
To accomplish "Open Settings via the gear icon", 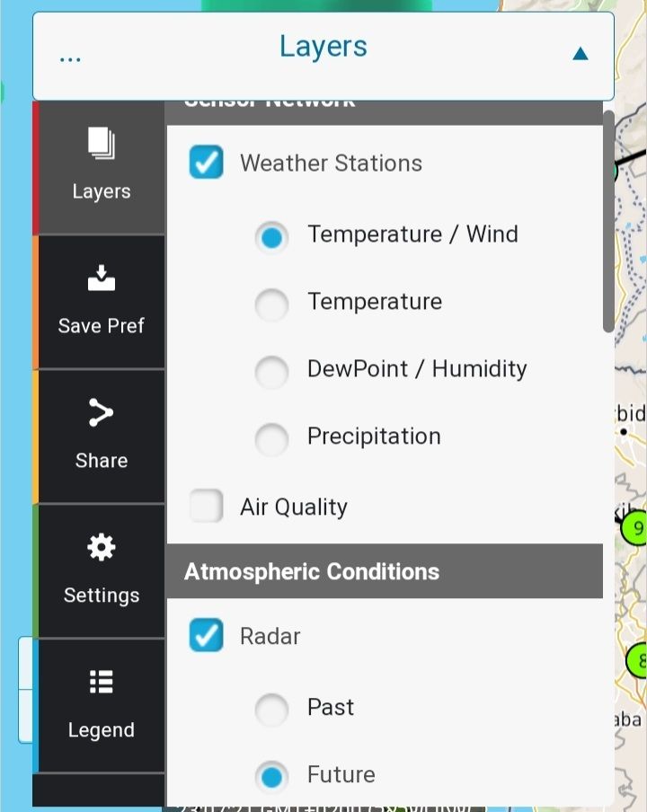I will [101, 547].
